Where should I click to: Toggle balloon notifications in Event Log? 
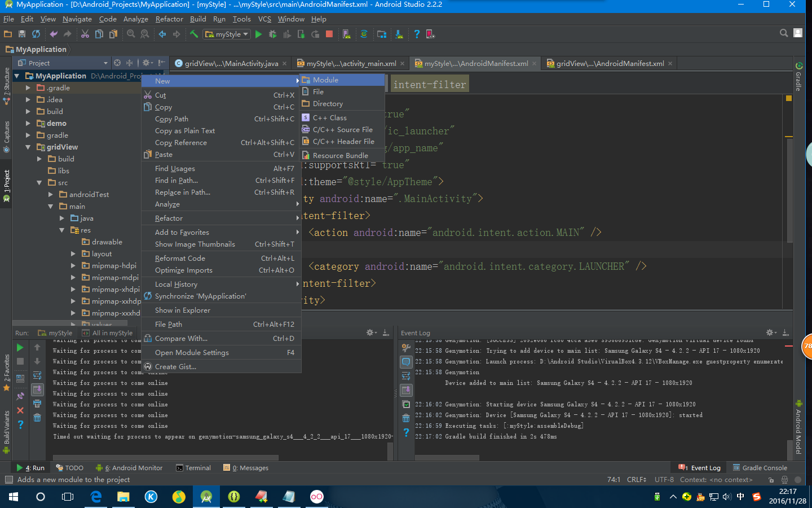[x=406, y=362]
